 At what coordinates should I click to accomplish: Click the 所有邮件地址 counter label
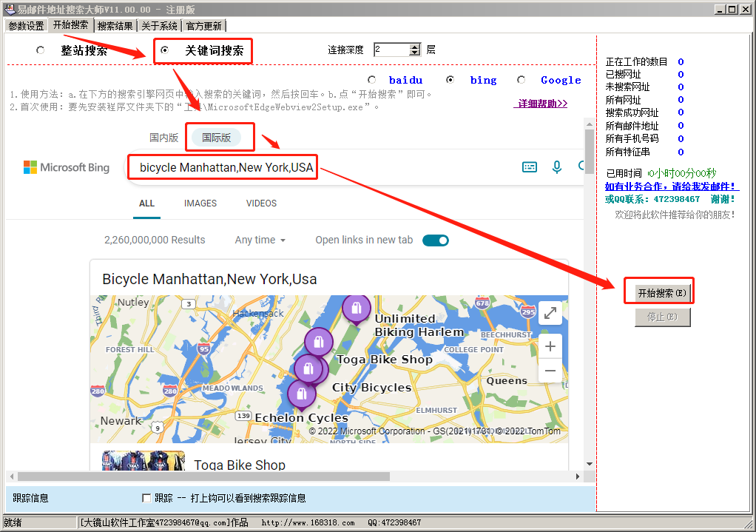coord(632,126)
